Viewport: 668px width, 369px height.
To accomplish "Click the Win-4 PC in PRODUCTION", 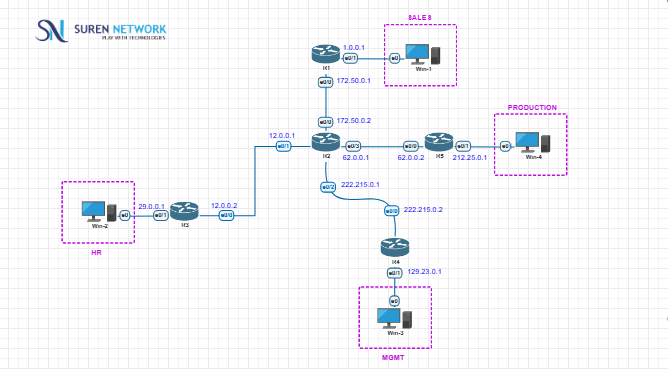I will pyautogui.click(x=533, y=142).
